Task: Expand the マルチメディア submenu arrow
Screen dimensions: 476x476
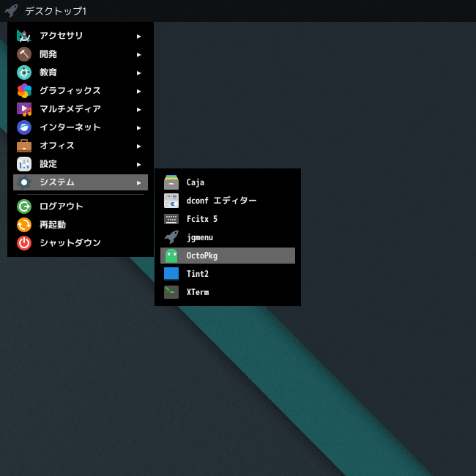Action: (x=138, y=110)
